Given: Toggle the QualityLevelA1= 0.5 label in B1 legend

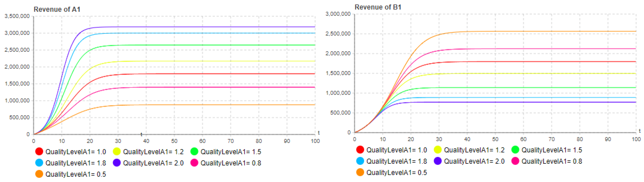Looking at the screenshot, I should [x=397, y=172].
